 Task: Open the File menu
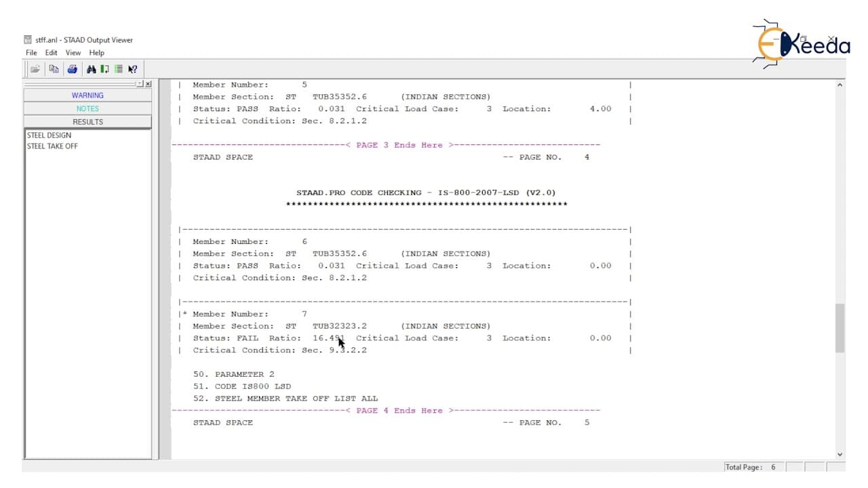pyautogui.click(x=31, y=53)
